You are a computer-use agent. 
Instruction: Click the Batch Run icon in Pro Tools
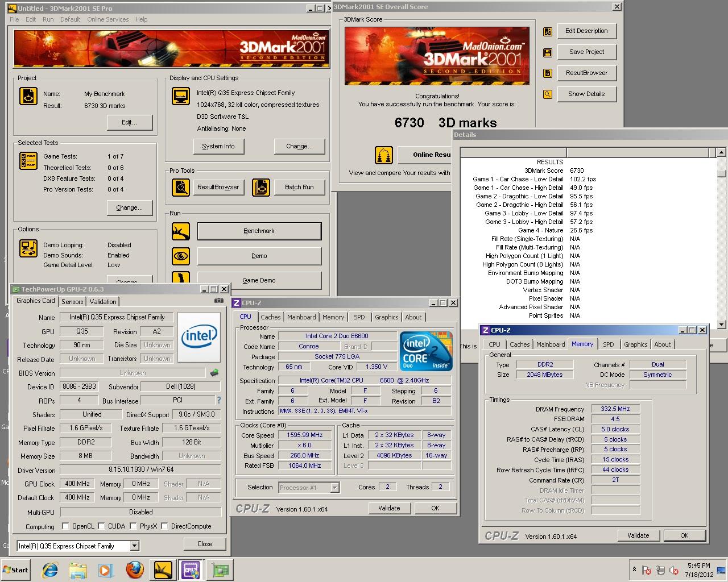click(261, 187)
